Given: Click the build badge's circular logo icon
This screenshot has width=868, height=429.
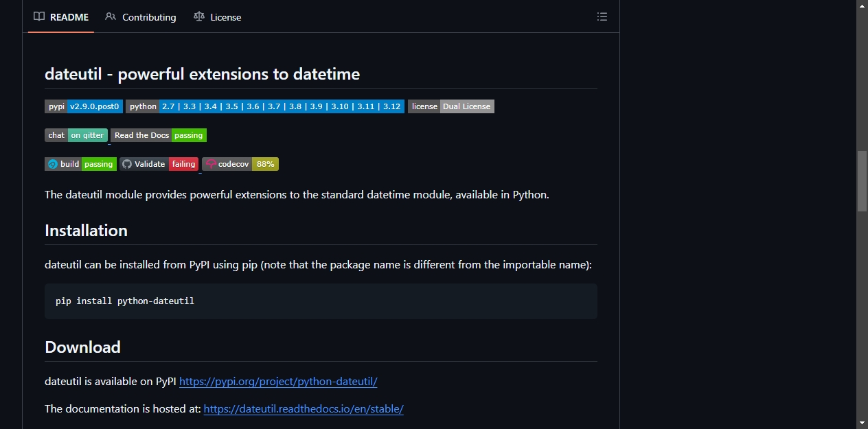Looking at the screenshot, I should click(53, 164).
